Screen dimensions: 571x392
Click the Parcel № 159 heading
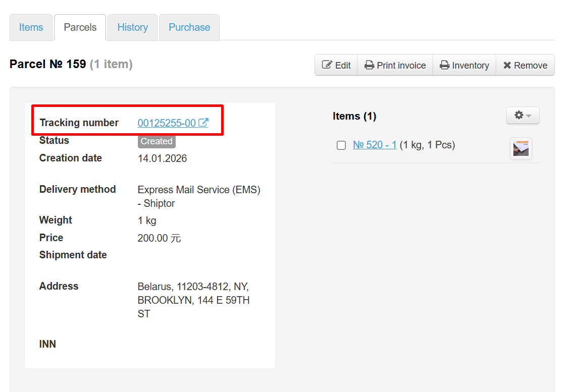pos(48,65)
